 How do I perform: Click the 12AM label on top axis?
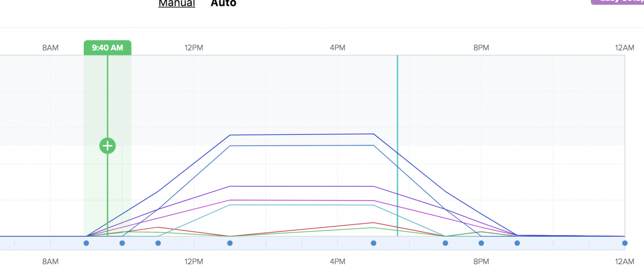point(625,48)
